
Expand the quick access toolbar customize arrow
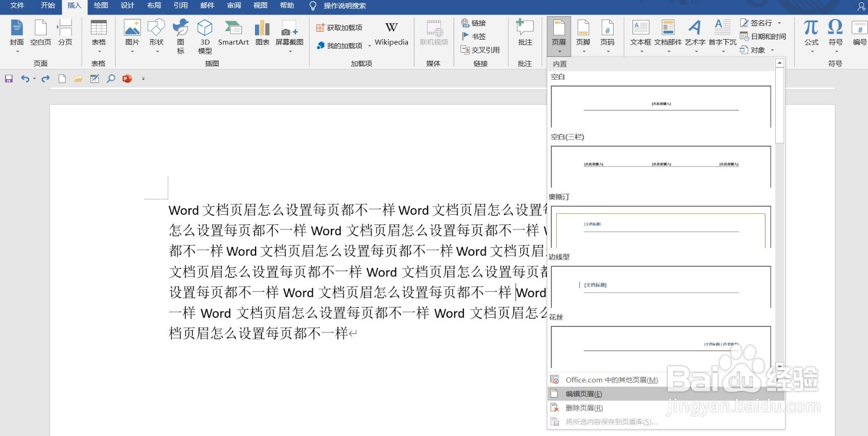143,79
